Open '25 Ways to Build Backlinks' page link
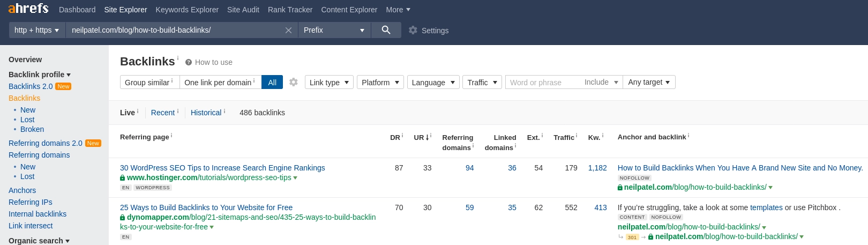 point(206,207)
